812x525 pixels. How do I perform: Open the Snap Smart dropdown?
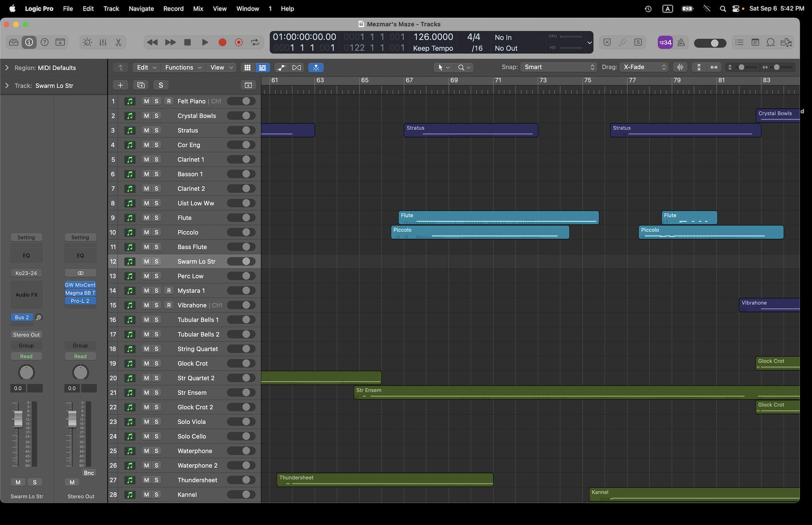click(x=558, y=67)
